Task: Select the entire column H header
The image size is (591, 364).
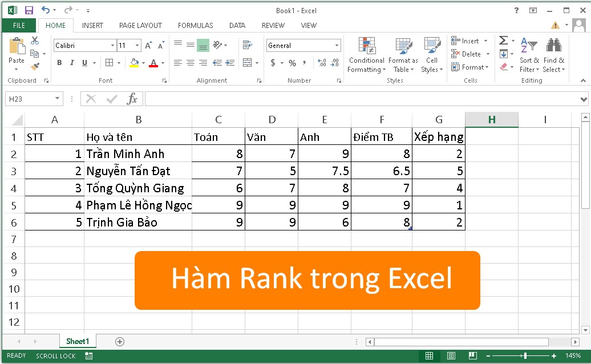Action: 492,120
